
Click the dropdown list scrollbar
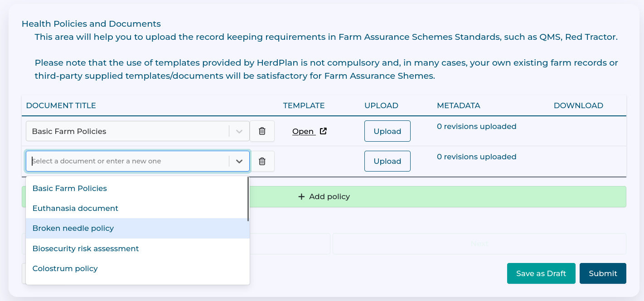(248, 199)
